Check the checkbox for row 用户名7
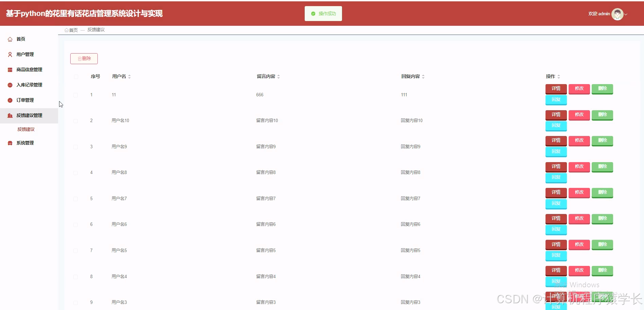This screenshot has height=310, width=644. 76,199
